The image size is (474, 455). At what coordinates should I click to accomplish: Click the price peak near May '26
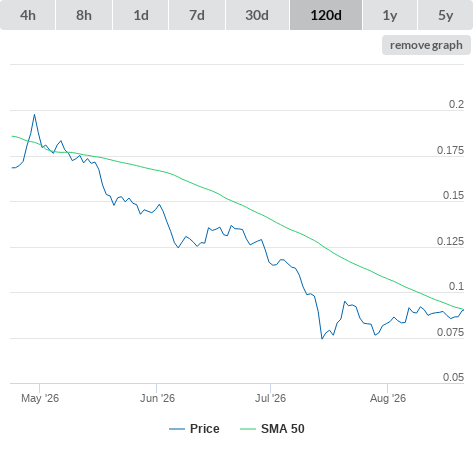click(x=34, y=115)
